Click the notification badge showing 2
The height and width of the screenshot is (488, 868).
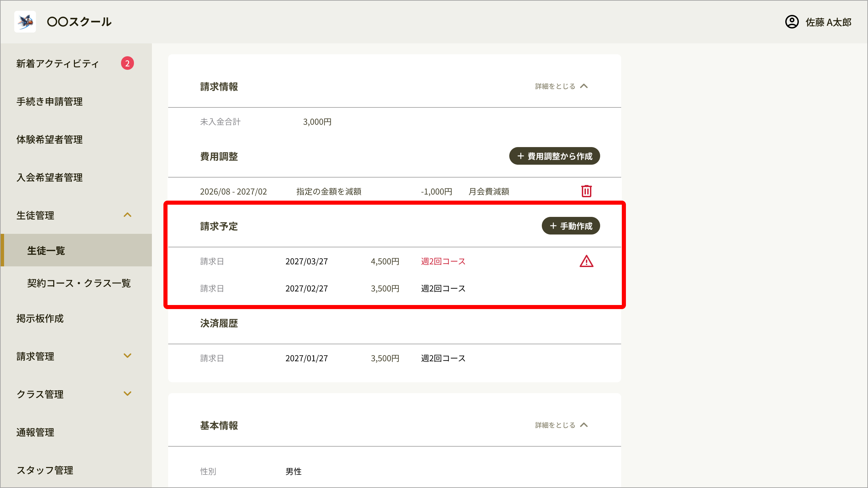pos(127,63)
